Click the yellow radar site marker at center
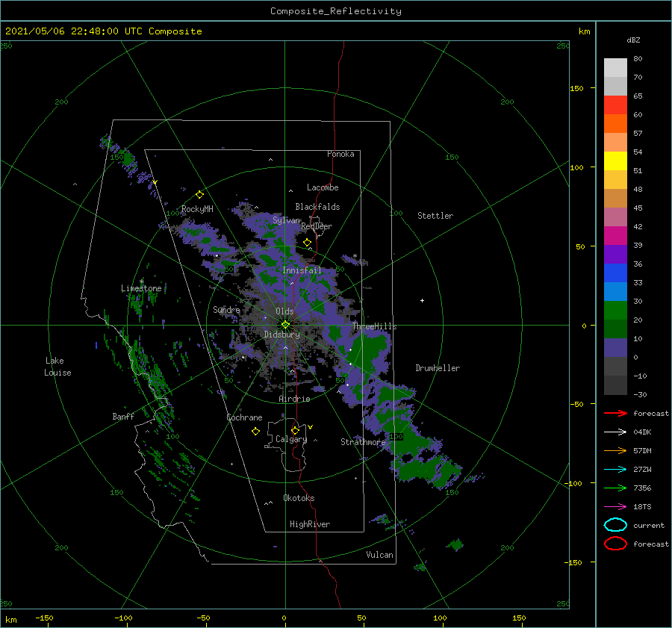Viewport: 672px width, 628px height. 285,325
